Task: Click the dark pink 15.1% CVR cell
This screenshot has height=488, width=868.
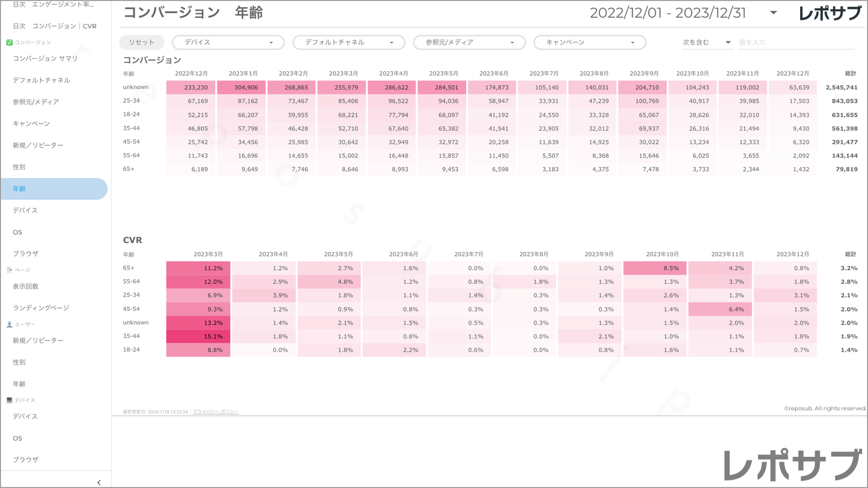Action: coord(198,336)
